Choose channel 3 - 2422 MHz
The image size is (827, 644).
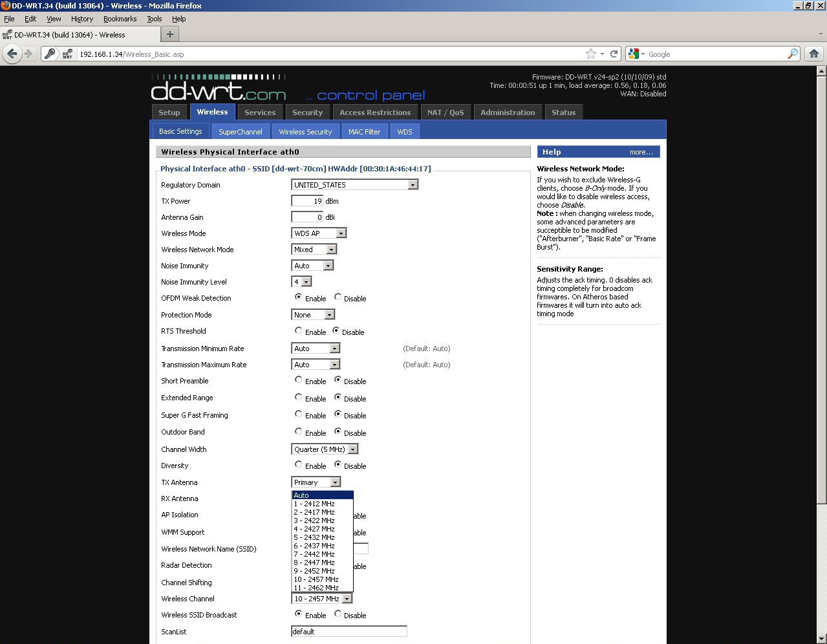click(x=323, y=521)
